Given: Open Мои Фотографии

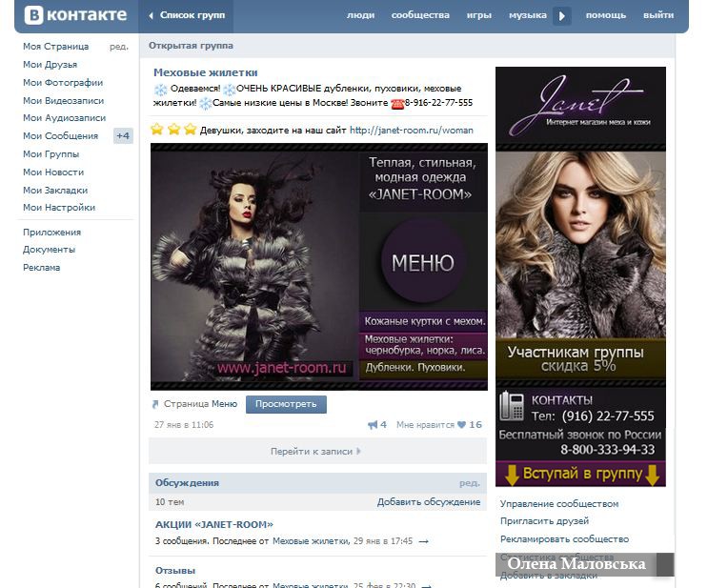Looking at the screenshot, I should coord(63,83).
